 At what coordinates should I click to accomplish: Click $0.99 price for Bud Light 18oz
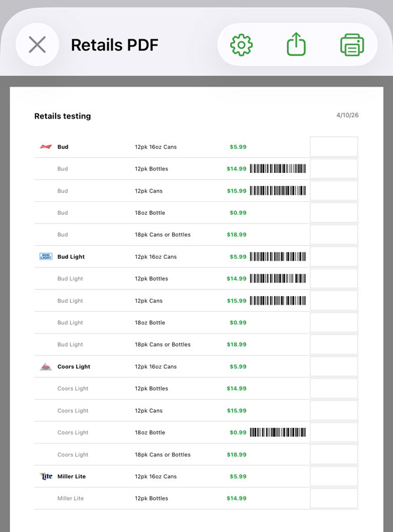[x=238, y=322]
